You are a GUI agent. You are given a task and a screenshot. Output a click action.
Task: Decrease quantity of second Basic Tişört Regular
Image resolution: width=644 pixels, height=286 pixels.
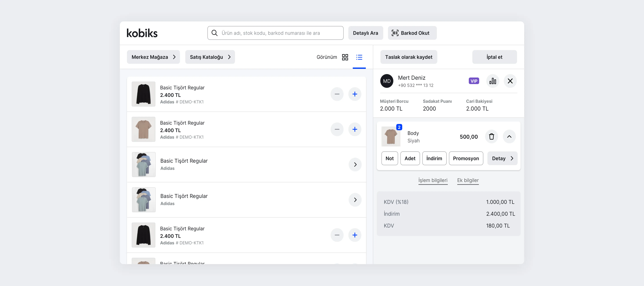point(337,129)
